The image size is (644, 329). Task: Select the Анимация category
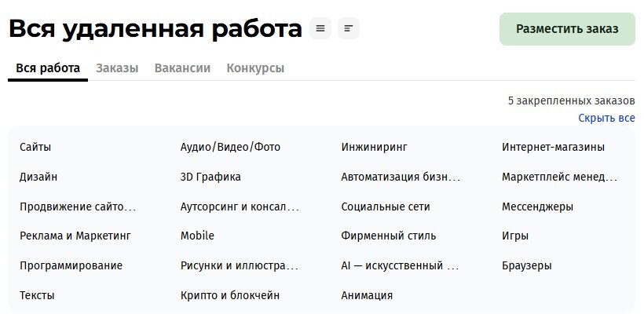point(367,295)
